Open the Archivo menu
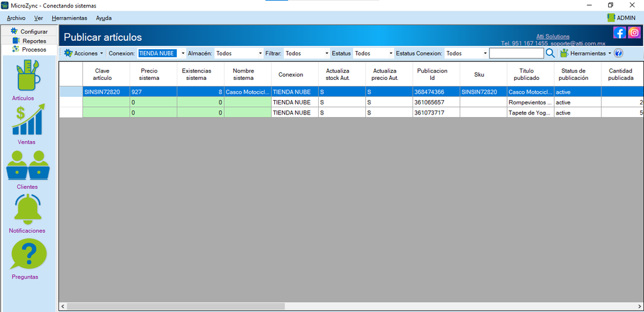 (16, 18)
